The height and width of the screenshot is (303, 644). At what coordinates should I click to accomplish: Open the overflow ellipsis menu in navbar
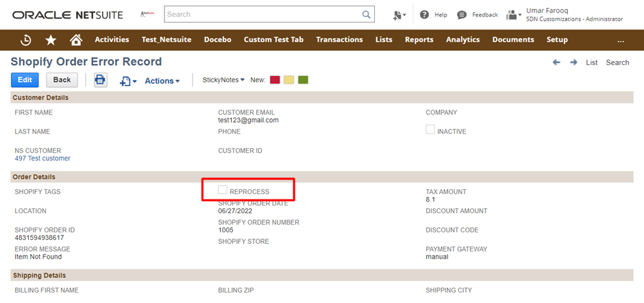pos(621,40)
